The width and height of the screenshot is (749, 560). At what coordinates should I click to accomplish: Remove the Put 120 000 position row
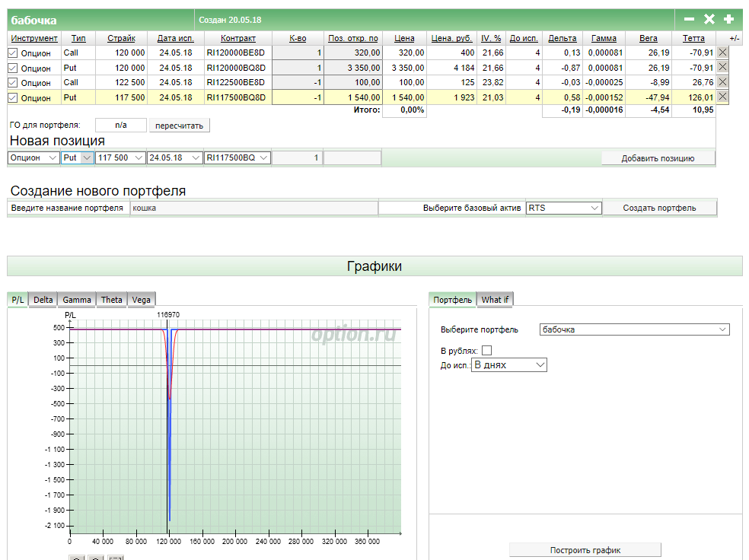tap(722, 67)
